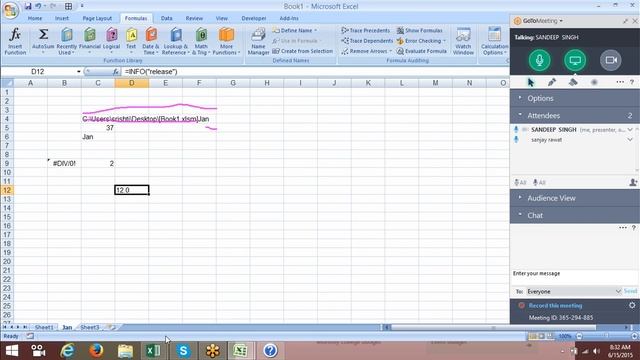This screenshot has height=360, width=640.
Task: Collapse the Chat panel
Action: click(x=574, y=215)
